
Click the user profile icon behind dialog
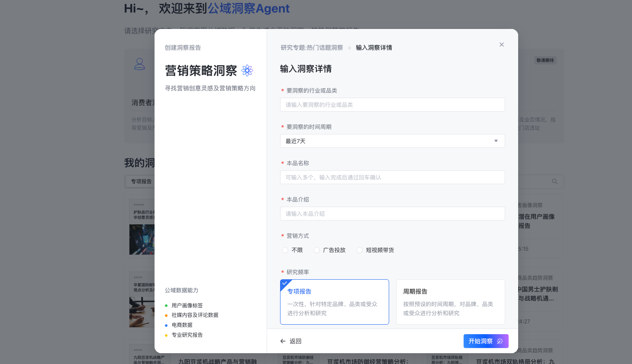click(139, 64)
